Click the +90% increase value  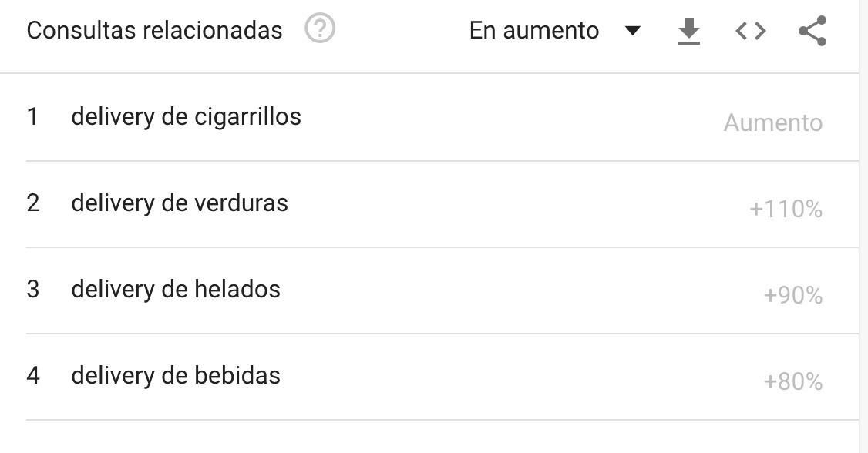point(792,296)
